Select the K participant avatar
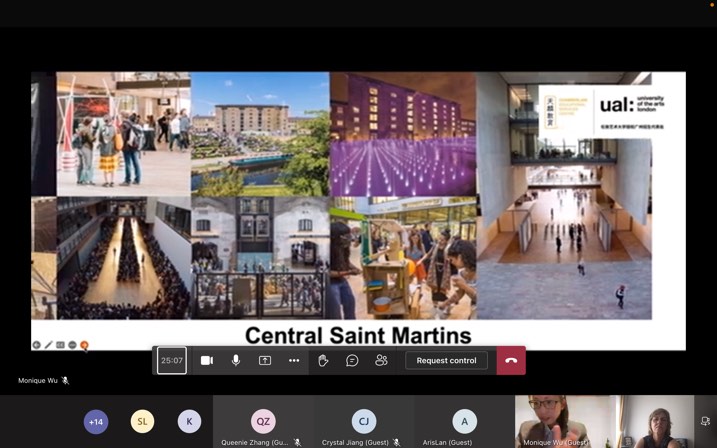 point(189,421)
